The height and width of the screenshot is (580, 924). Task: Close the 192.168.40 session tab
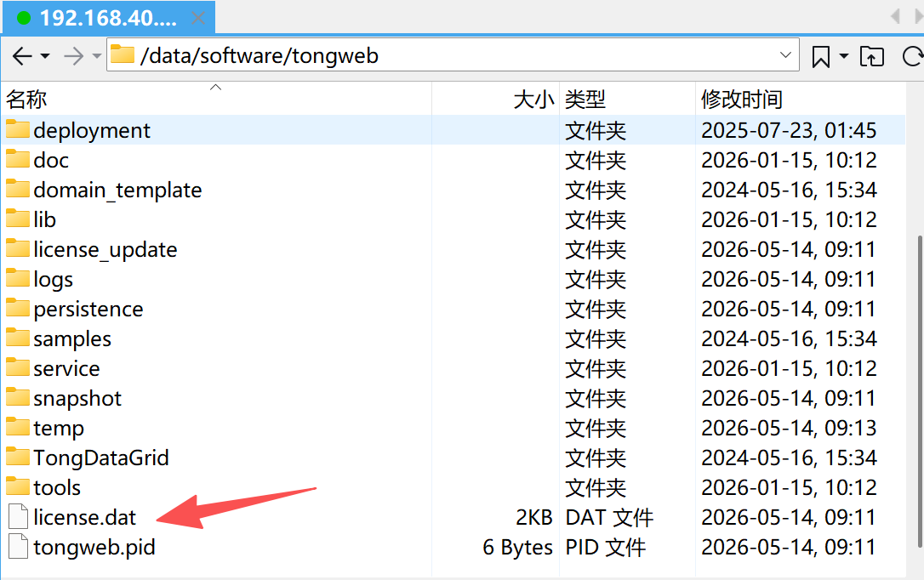(198, 18)
